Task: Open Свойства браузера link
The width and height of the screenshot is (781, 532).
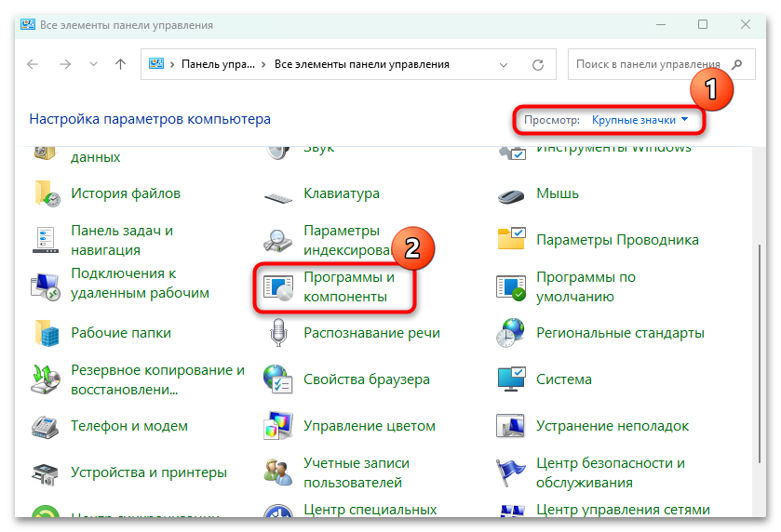Action: tap(367, 379)
